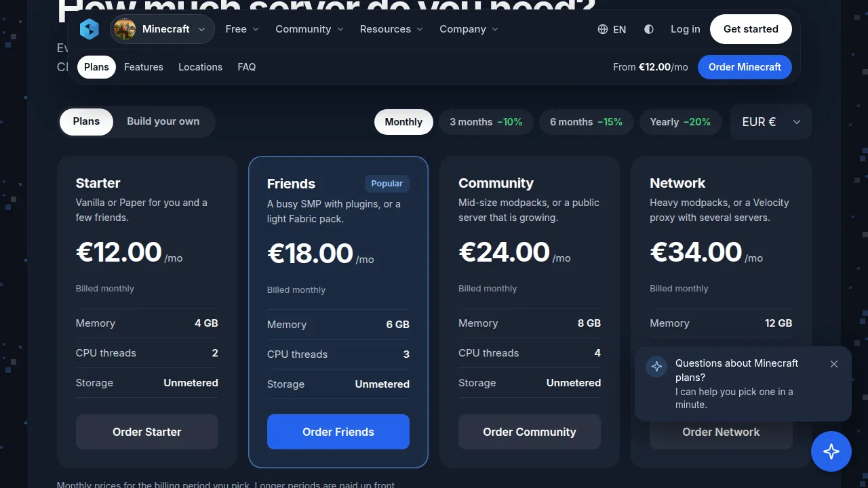Click the EN language label
Image resolution: width=868 pixels, height=488 pixels.
point(620,29)
